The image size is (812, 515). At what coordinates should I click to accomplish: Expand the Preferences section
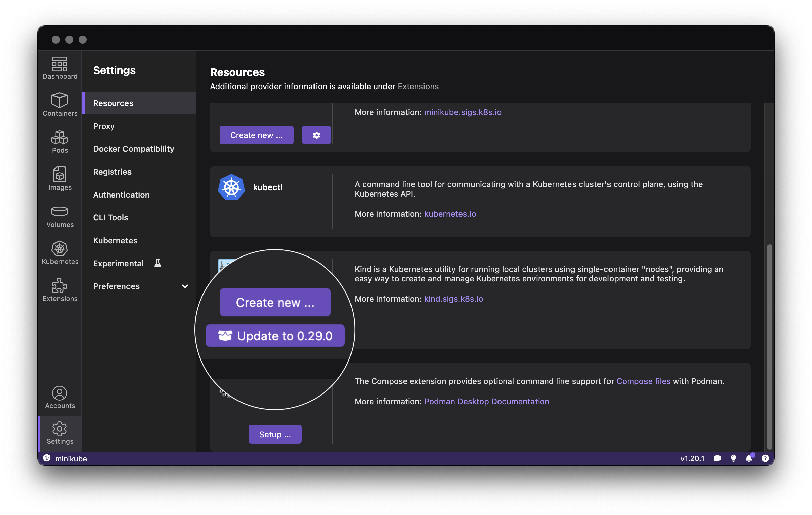point(116,286)
